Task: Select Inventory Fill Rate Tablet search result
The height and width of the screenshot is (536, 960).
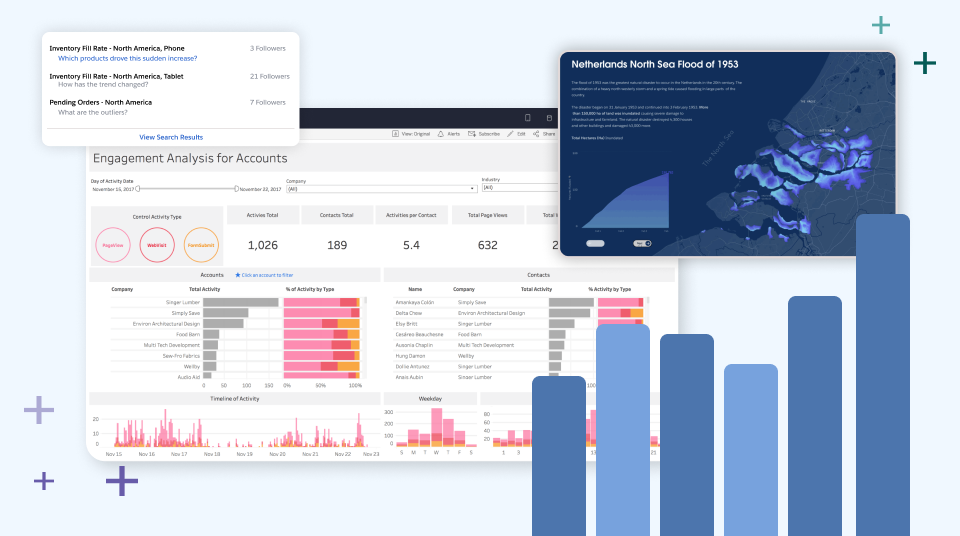Action: coord(116,76)
